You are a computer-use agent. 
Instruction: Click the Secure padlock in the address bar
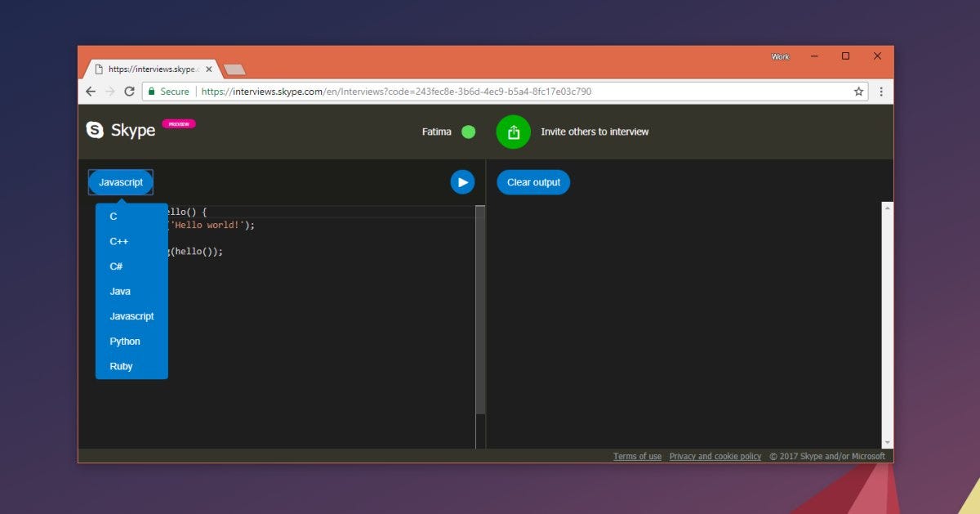coord(155,92)
